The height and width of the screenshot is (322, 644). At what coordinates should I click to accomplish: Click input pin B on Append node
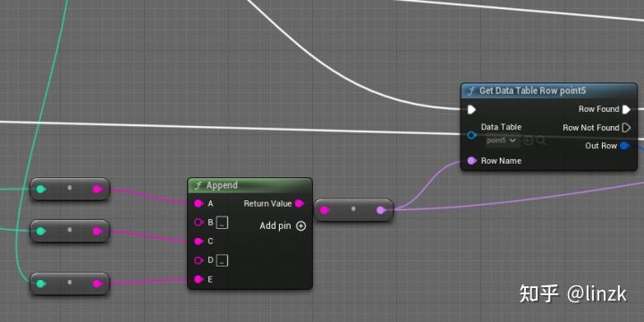[x=199, y=222]
